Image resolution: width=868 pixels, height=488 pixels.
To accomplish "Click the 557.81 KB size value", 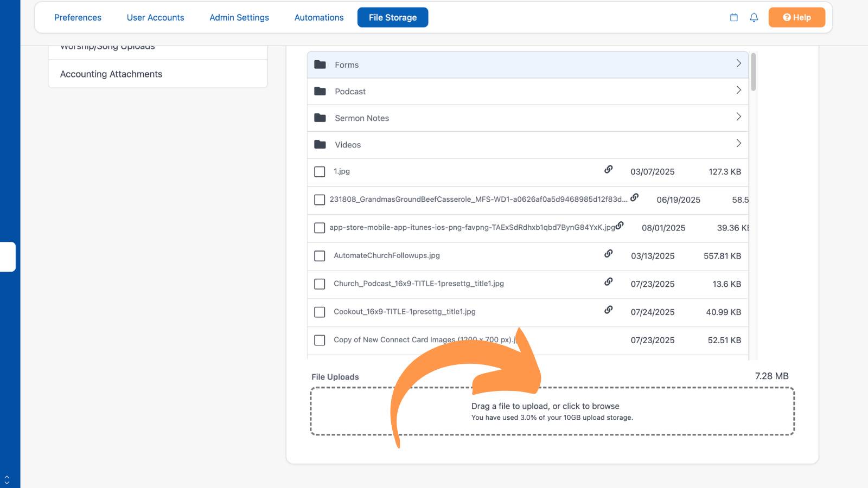I will click(723, 256).
